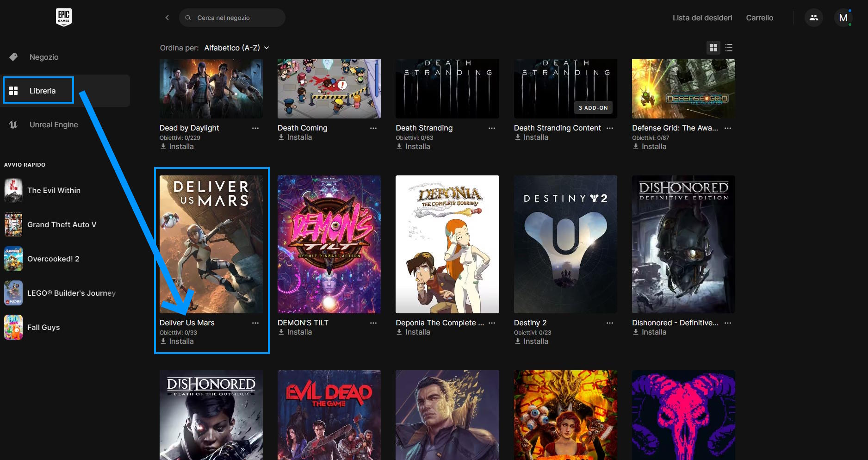Image resolution: width=868 pixels, height=460 pixels.
Task: Open Lista dei desideri
Action: tap(702, 18)
